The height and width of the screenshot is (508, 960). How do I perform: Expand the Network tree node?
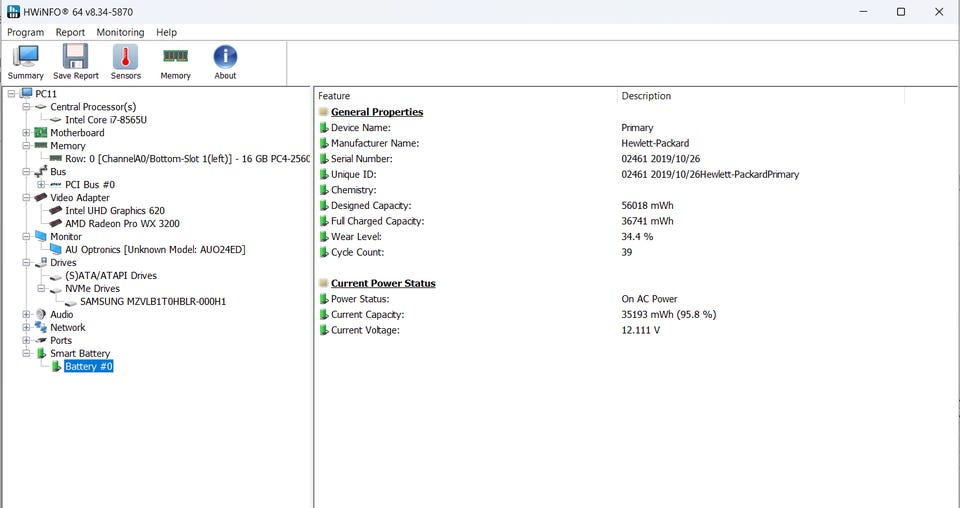point(26,327)
